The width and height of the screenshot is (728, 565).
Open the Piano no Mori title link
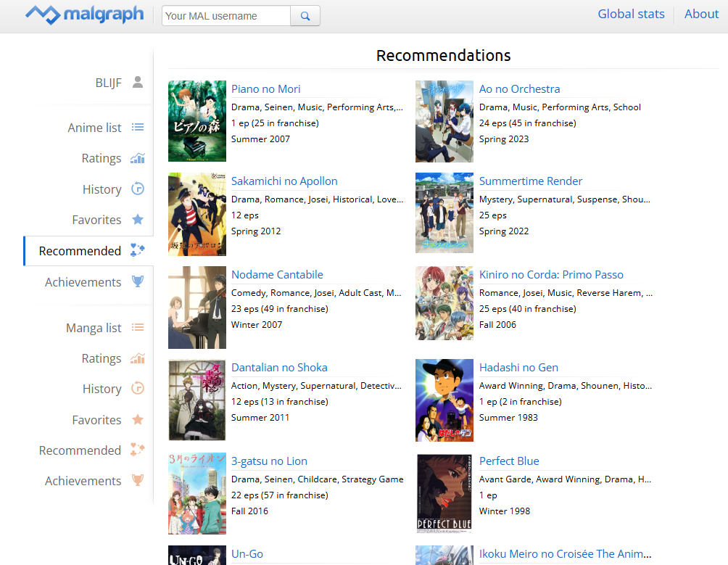pyautogui.click(x=265, y=89)
